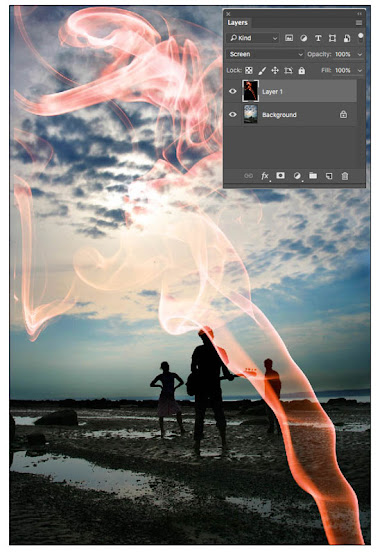The width and height of the screenshot is (382, 554).
Task: Select the Background layer name
Action: pyautogui.click(x=279, y=115)
